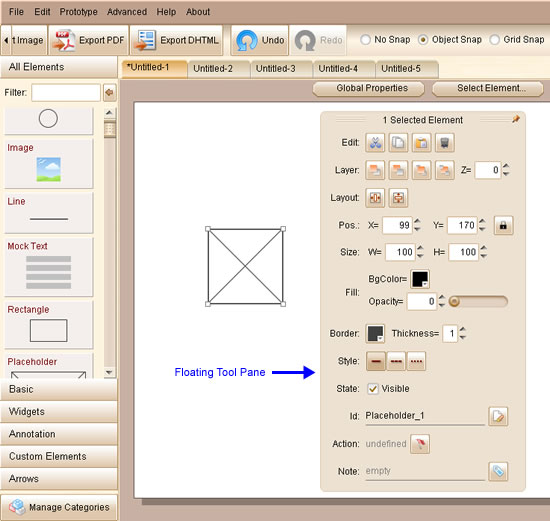The height and width of the screenshot is (521, 550).
Task: Click the fourth Layer ordering icon
Action: click(444, 170)
